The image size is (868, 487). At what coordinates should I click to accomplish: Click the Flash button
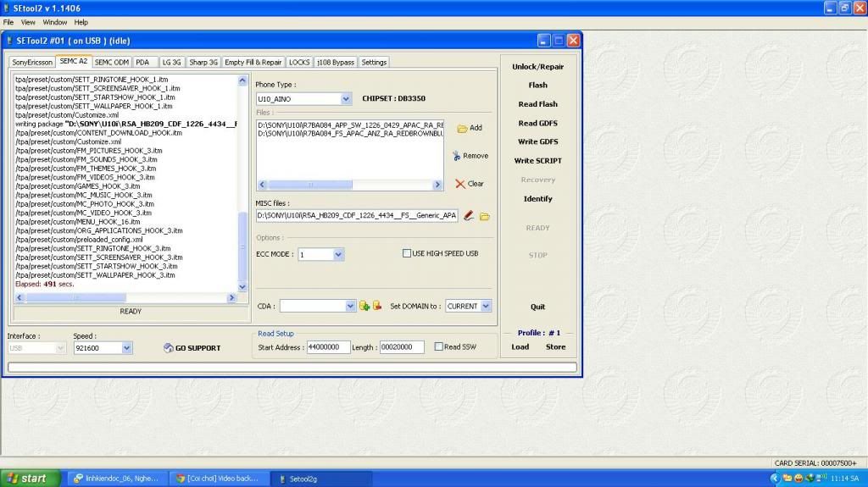click(x=537, y=86)
